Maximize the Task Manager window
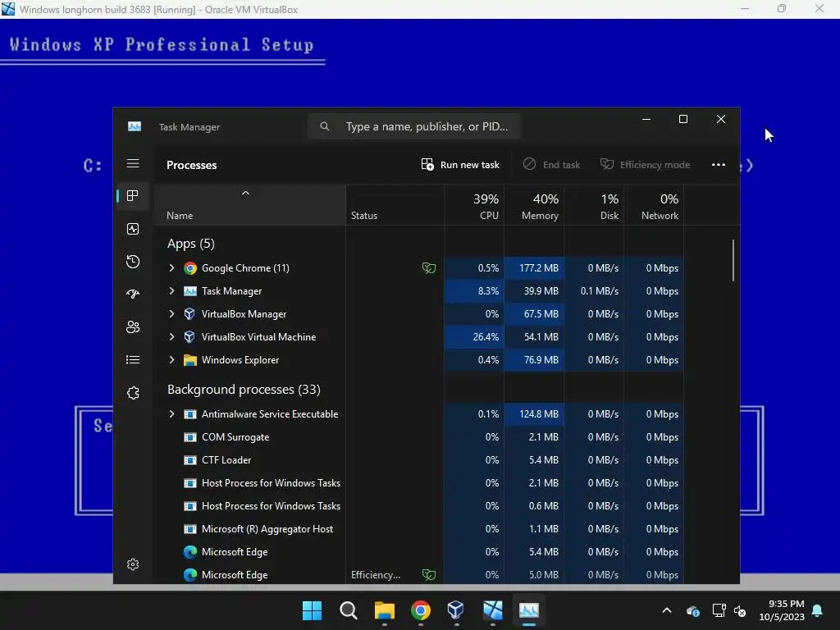This screenshot has height=630, width=840. [683, 119]
